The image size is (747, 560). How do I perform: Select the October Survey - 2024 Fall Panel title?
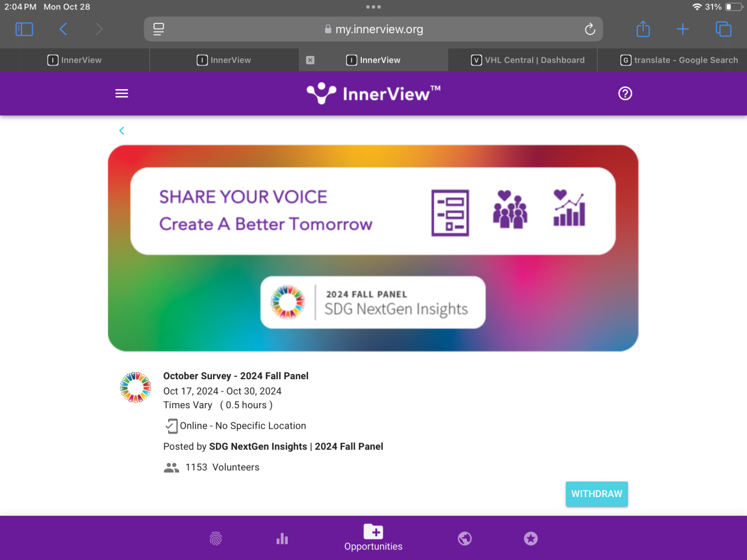point(236,376)
